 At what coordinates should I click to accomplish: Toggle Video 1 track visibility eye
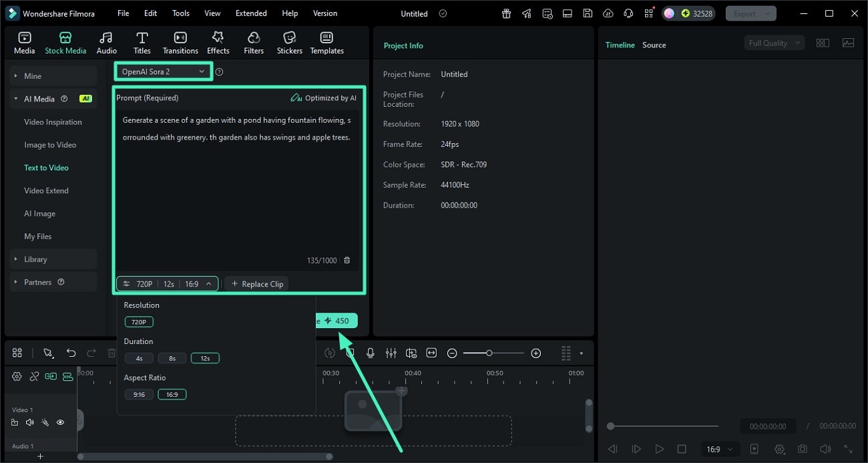pos(60,422)
